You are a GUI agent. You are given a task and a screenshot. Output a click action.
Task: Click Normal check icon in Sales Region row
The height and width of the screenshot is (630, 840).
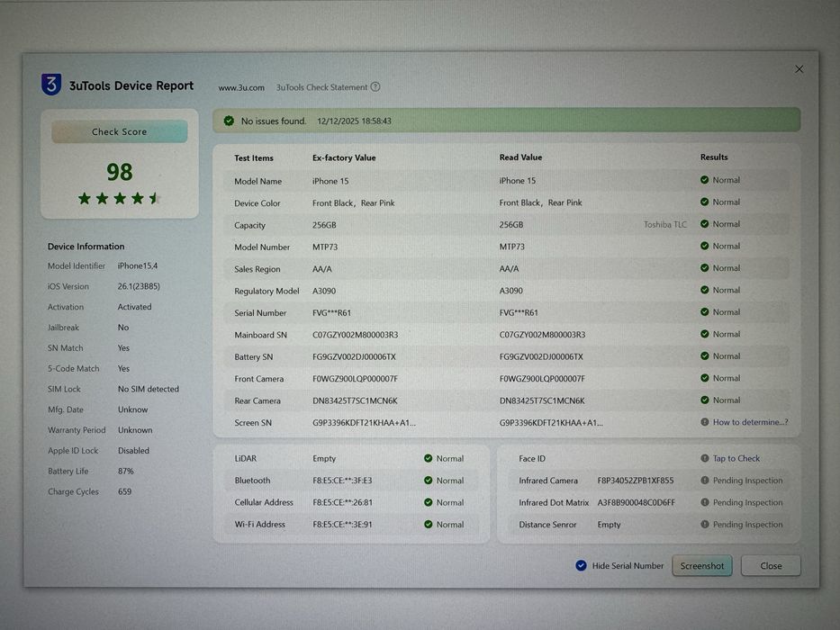point(704,268)
